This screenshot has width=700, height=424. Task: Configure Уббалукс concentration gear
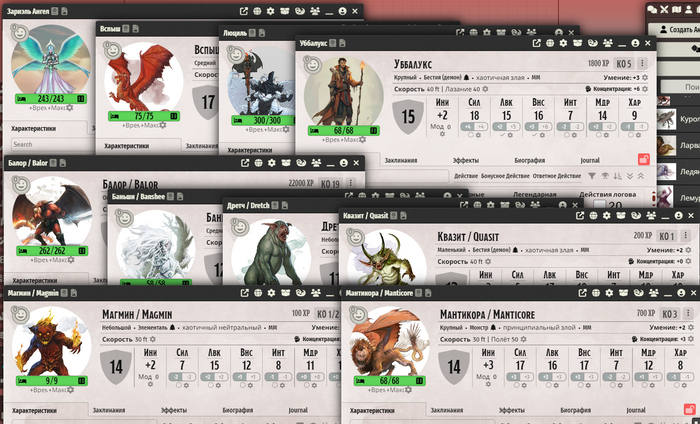[x=645, y=89]
